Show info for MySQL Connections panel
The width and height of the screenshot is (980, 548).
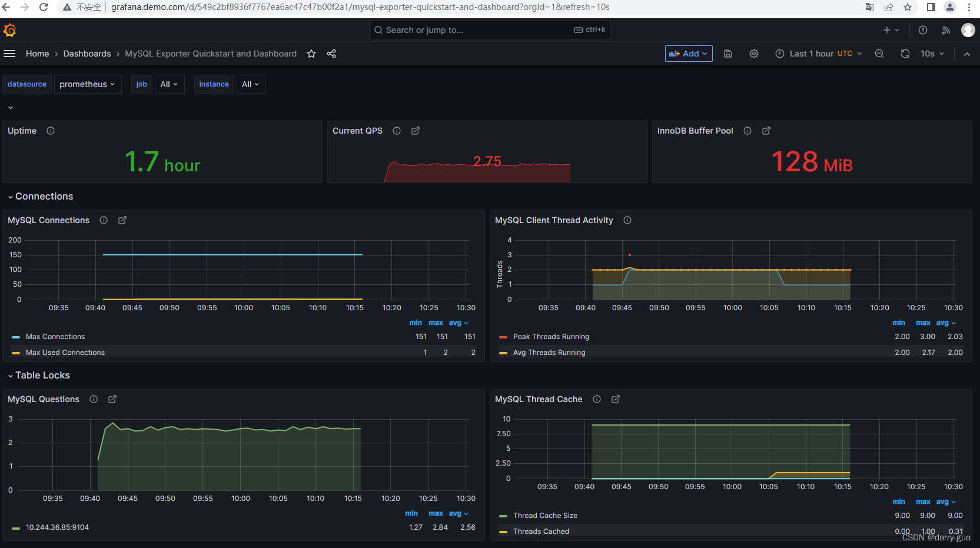(104, 220)
